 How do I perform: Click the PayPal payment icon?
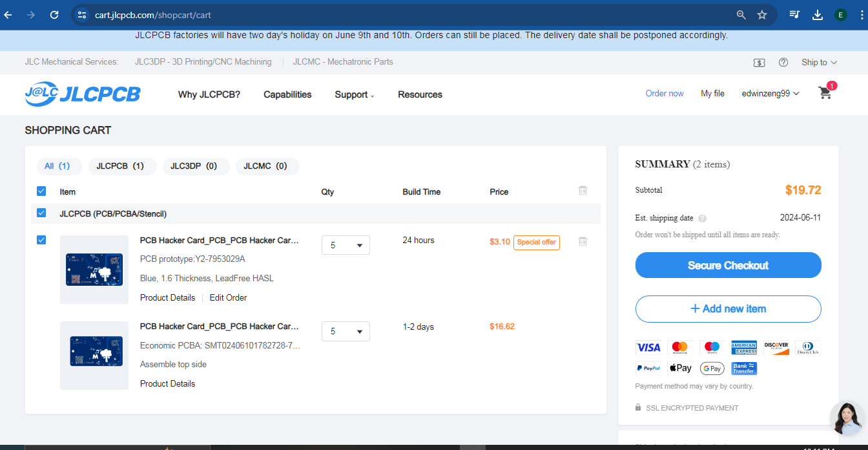click(648, 369)
